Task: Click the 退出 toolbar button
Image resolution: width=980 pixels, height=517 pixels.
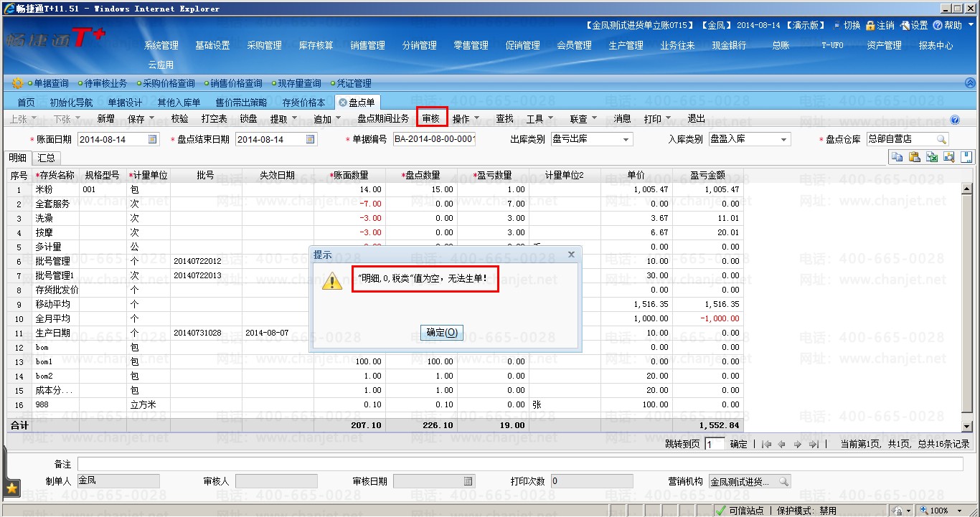Action: [x=697, y=119]
